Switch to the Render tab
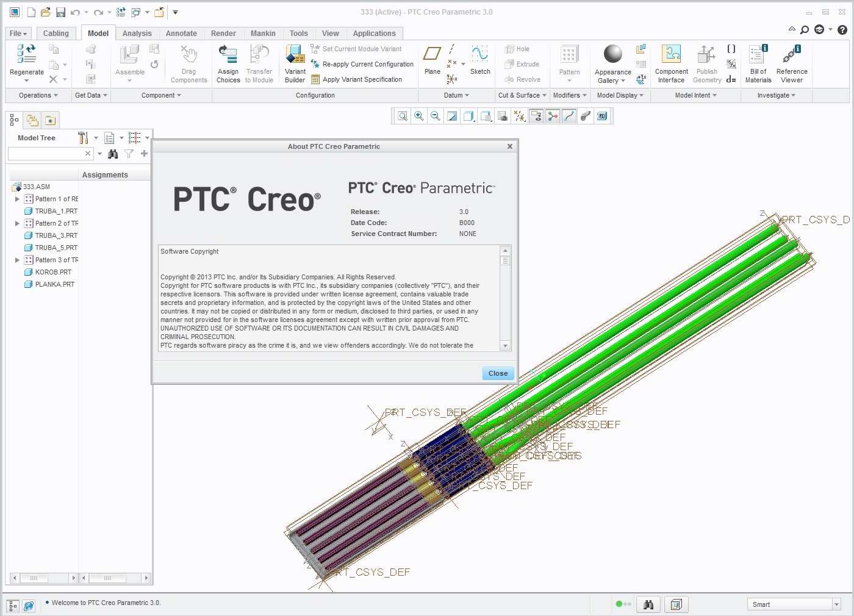 [224, 34]
